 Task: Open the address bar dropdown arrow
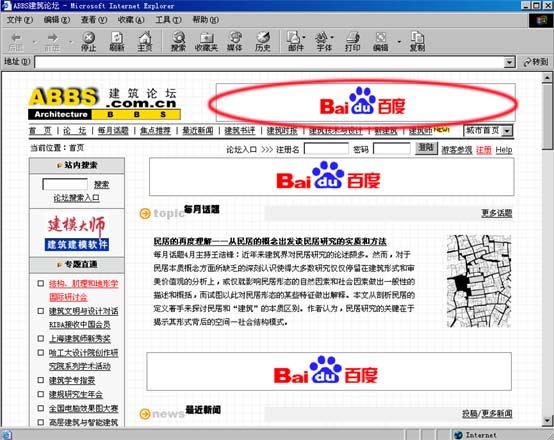pyautogui.click(x=509, y=62)
